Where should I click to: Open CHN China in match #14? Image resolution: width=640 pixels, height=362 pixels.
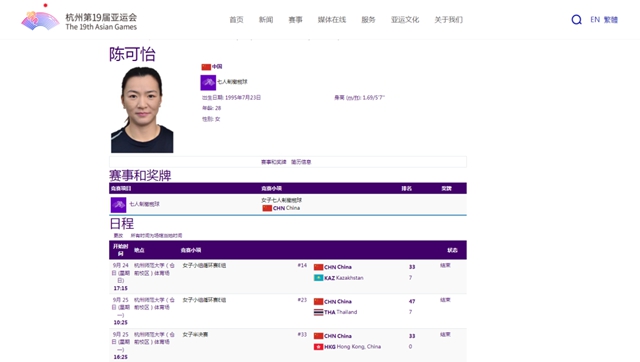[x=338, y=267]
